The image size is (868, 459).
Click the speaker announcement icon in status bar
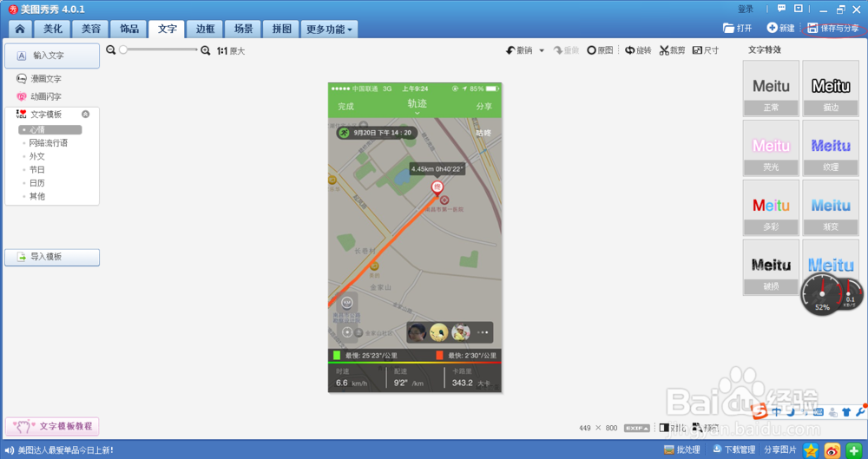(10, 450)
